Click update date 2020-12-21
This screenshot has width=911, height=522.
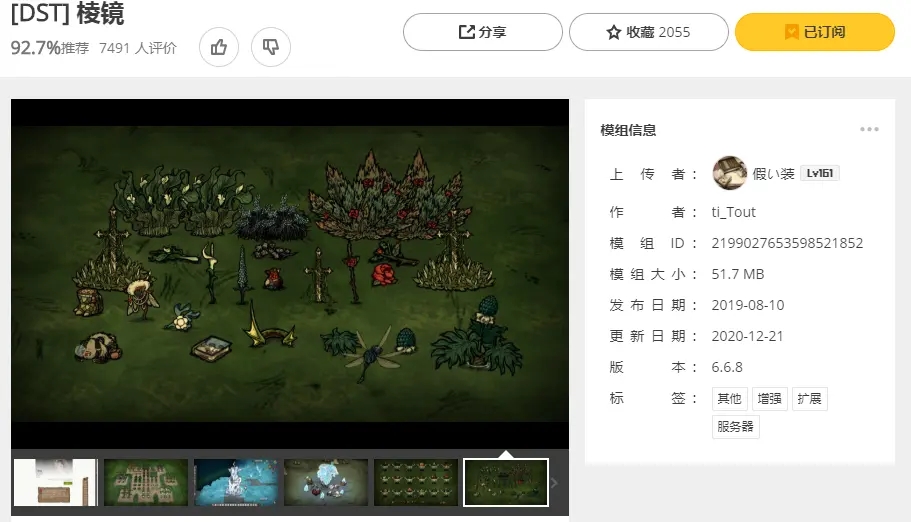pos(747,336)
